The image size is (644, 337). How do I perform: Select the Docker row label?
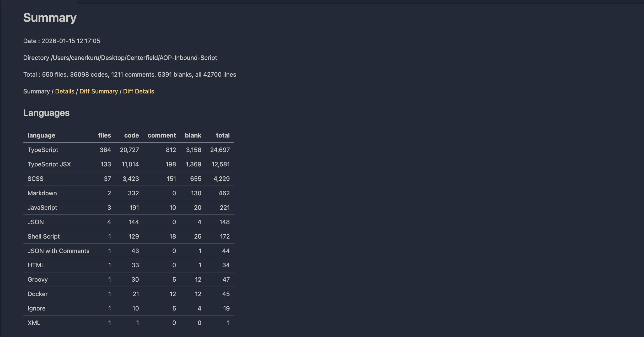coord(37,294)
